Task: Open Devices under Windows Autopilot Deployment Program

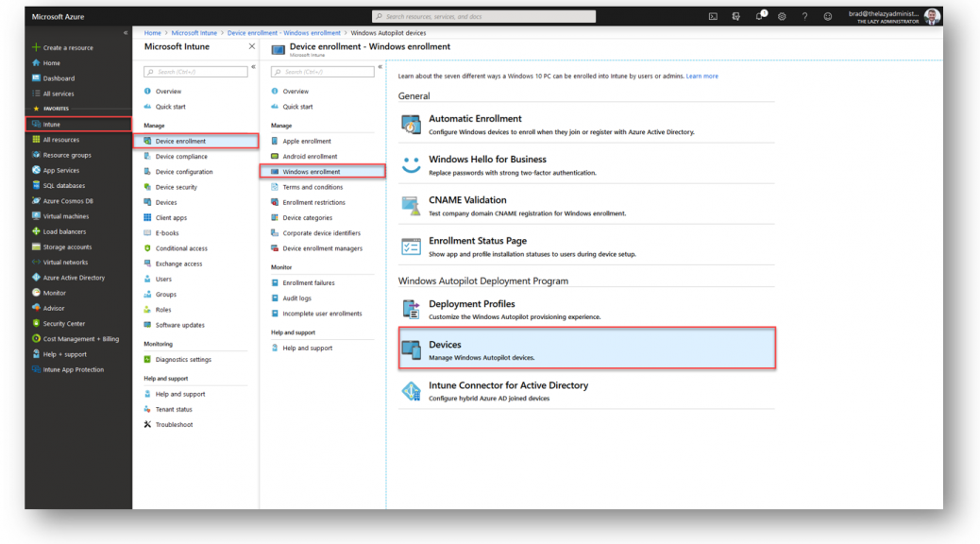Action: pos(587,348)
